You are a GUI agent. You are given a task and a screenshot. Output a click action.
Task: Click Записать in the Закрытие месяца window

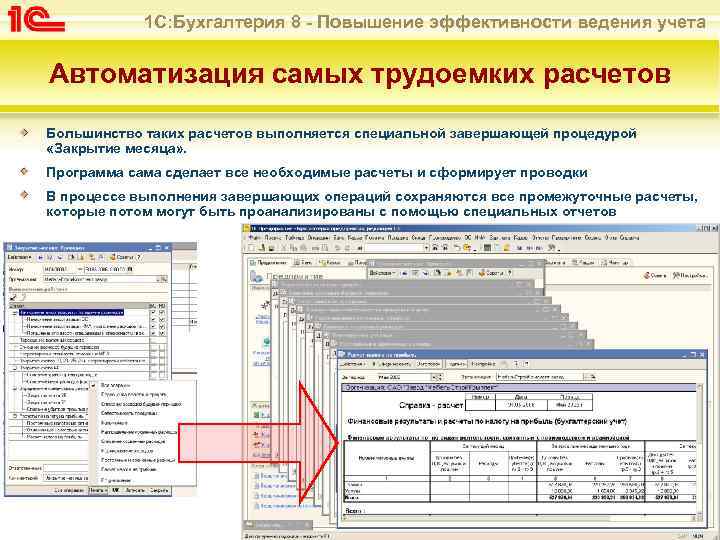point(135,490)
